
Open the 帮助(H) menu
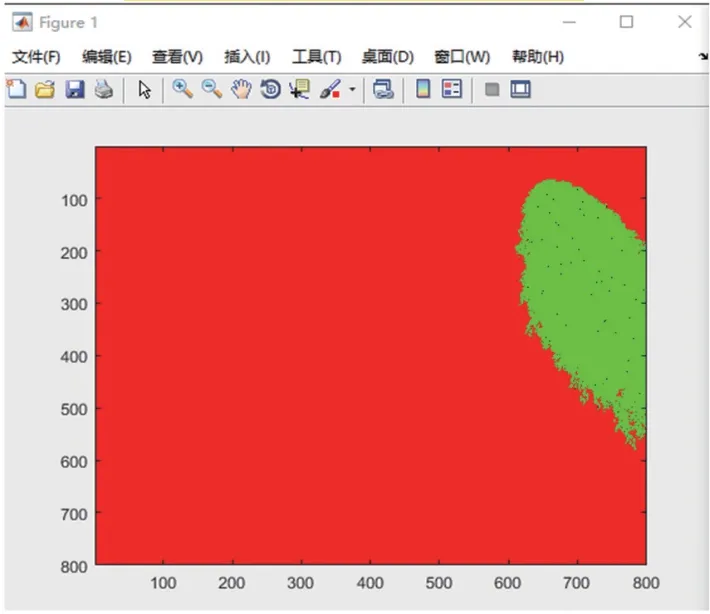[538, 57]
